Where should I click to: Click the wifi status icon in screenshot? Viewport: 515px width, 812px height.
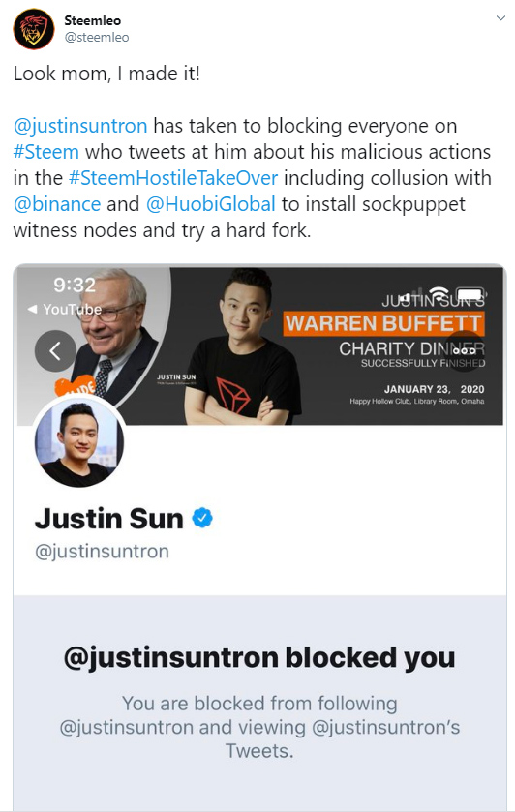pos(439,293)
